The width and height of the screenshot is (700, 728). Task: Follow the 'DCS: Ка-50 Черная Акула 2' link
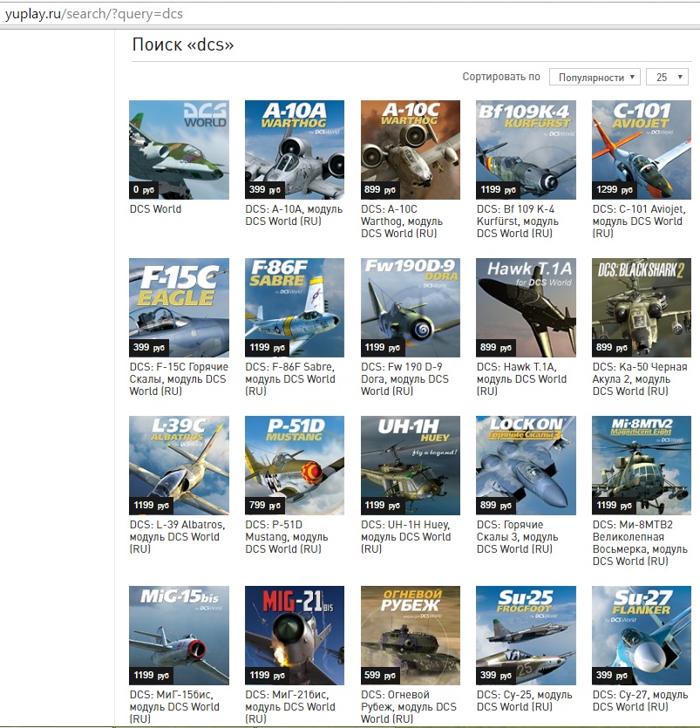click(x=640, y=379)
